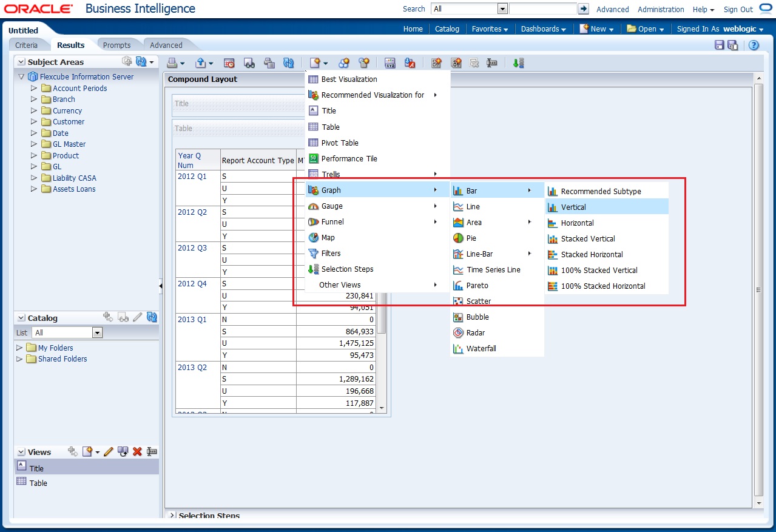Click the Liability CASA folder
The height and width of the screenshot is (532, 776).
coord(74,178)
